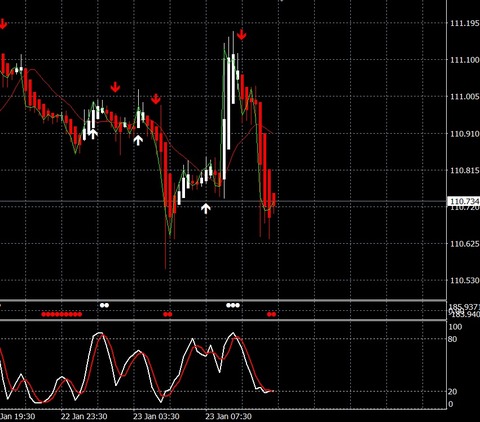480x422 pixels.
Task: Click the pair of white dots near 23:30
Action: (x=104, y=305)
